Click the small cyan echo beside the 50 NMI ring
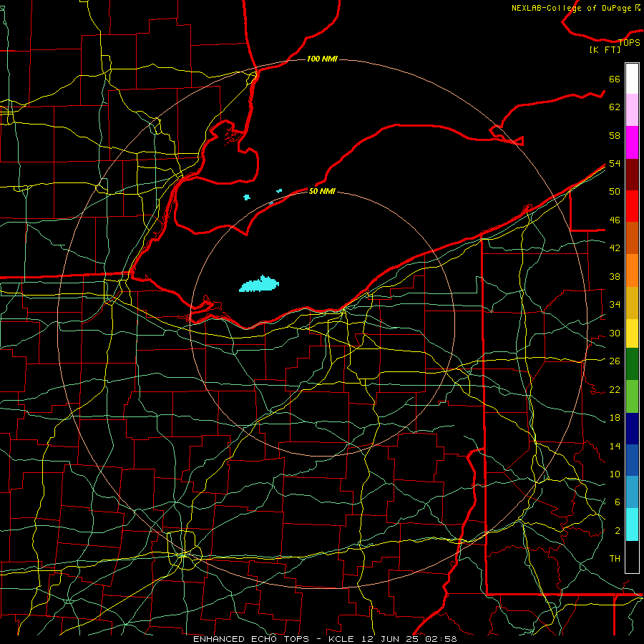This screenshot has width=644, height=644. click(x=279, y=191)
